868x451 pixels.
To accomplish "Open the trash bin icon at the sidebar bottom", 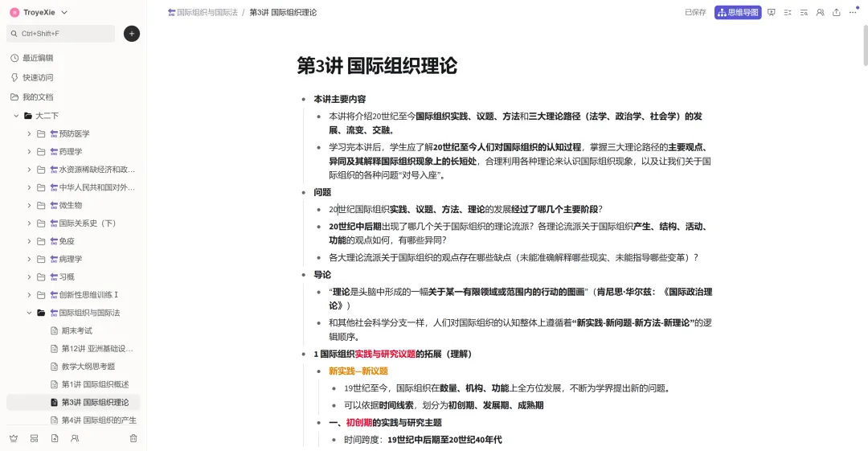I will tap(133, 438).
